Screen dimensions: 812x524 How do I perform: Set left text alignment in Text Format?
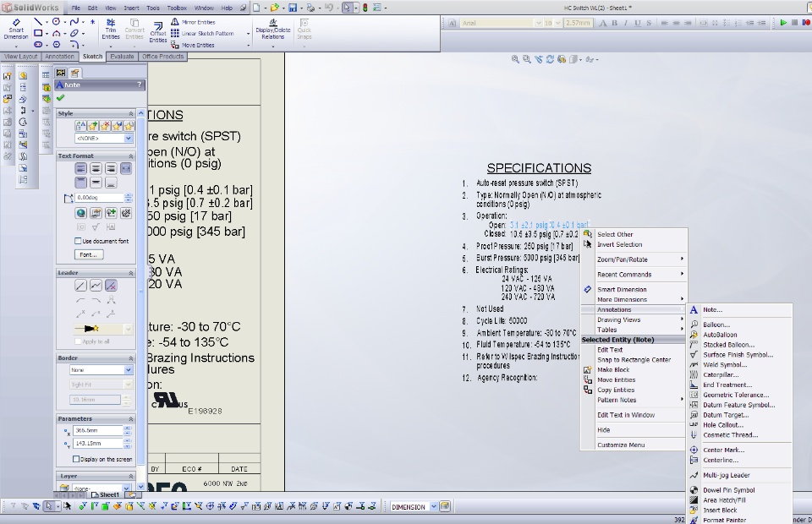click(81, 169)
